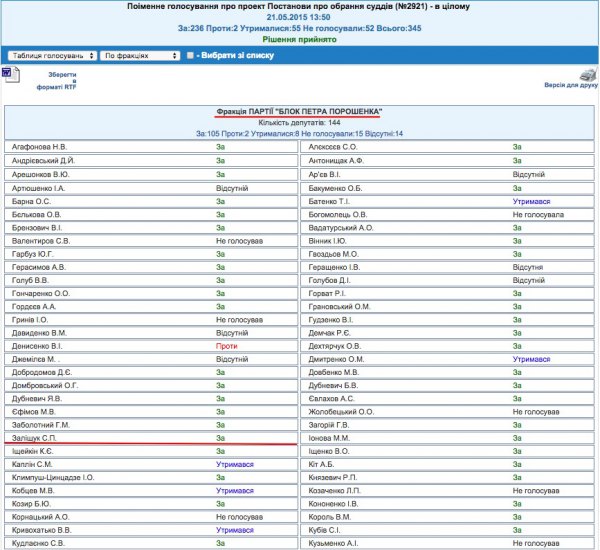Click the 'БЛОК ПЕТРА ПОРОШЕНКА' faction heading
This screenshot has height=550, width=600.
(x=299, y=110)
